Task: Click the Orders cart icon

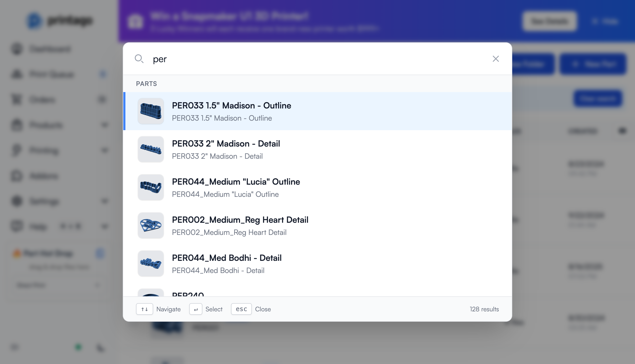Action: point(16,100)
